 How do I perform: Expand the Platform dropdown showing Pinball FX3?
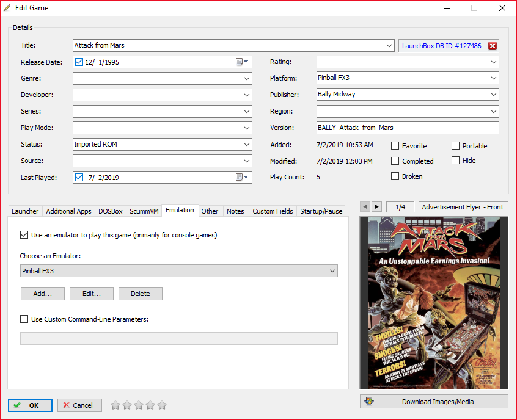[494, 78]
